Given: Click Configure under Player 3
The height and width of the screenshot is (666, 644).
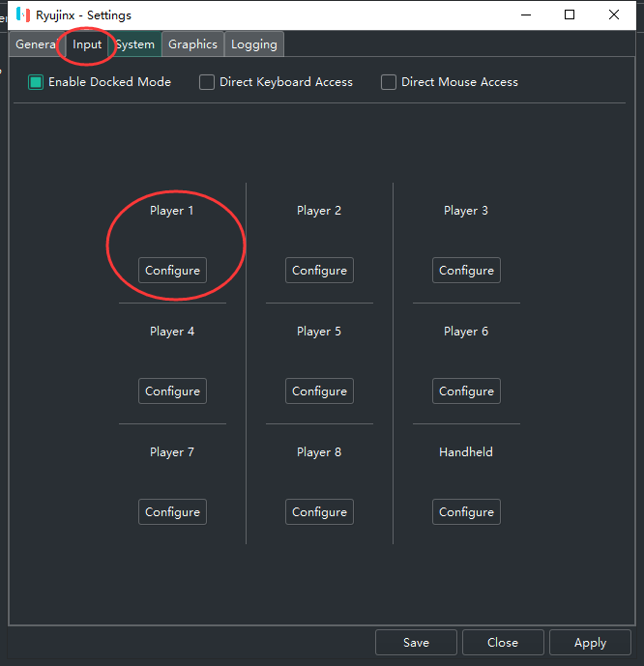Looking at the screenshot, I should [466, 271].
